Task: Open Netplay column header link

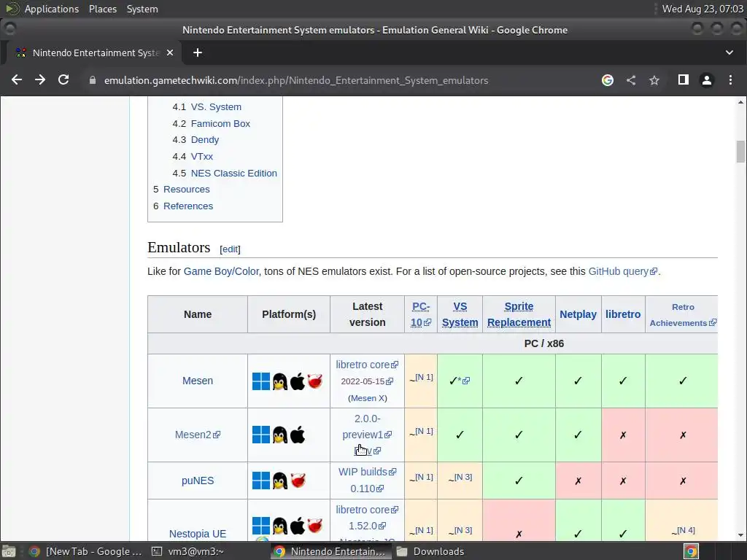Action: click(x=578, y=314)
